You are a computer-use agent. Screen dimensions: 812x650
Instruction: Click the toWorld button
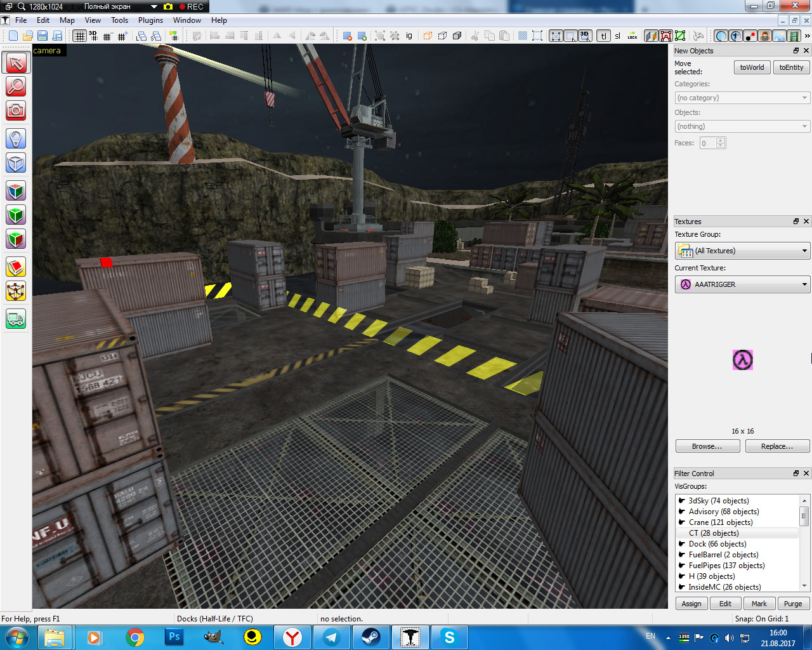(752, 67)
